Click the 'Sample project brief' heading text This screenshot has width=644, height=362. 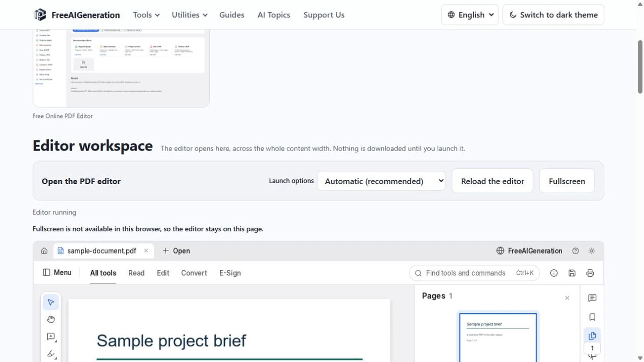[171, 341]
